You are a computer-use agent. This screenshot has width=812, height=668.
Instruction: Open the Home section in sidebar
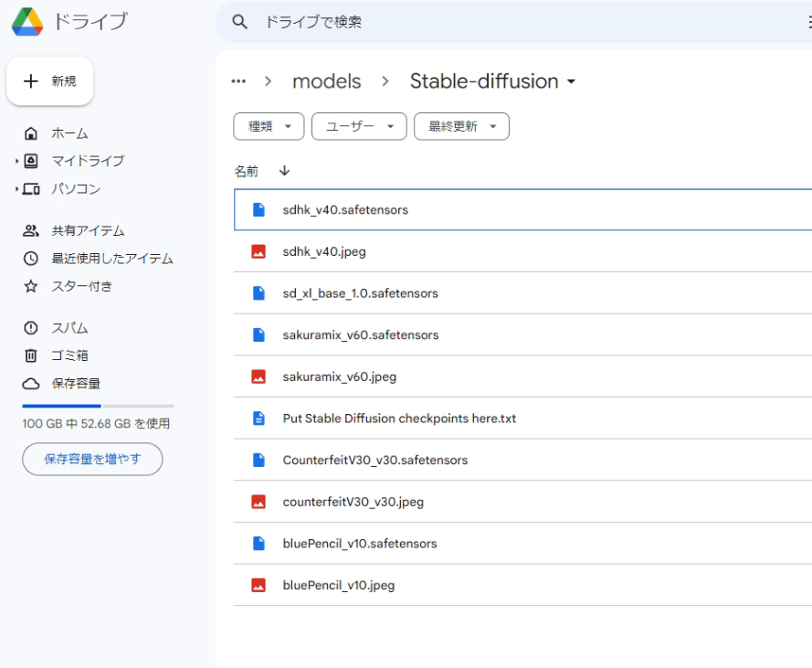(69, 133)
